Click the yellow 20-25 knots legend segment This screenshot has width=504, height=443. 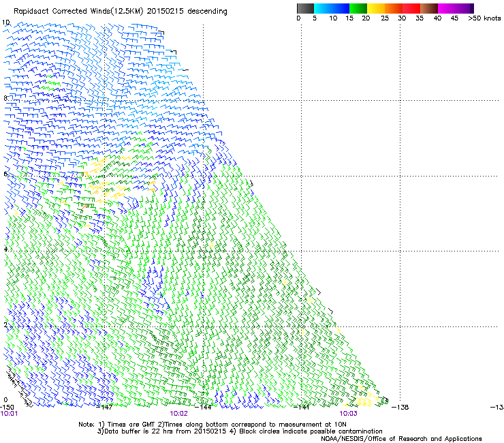pyautogui.click(x=376, y=8)
